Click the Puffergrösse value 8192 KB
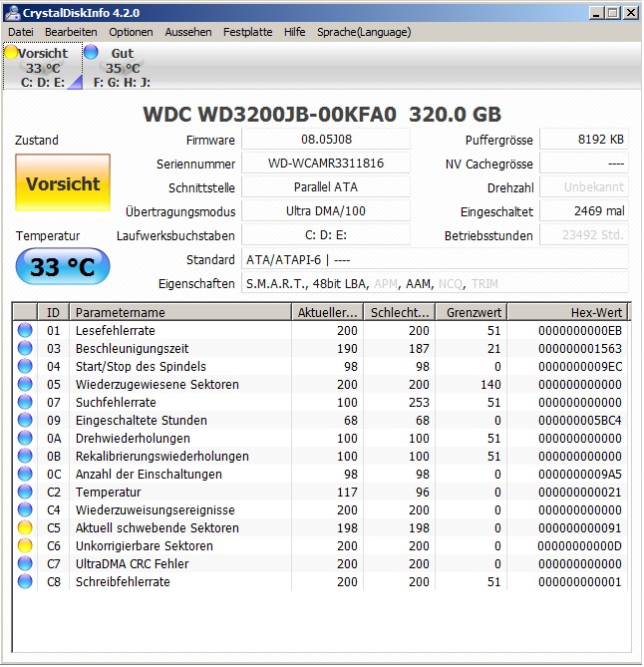 pyautogui.click(x=584, y=140)
